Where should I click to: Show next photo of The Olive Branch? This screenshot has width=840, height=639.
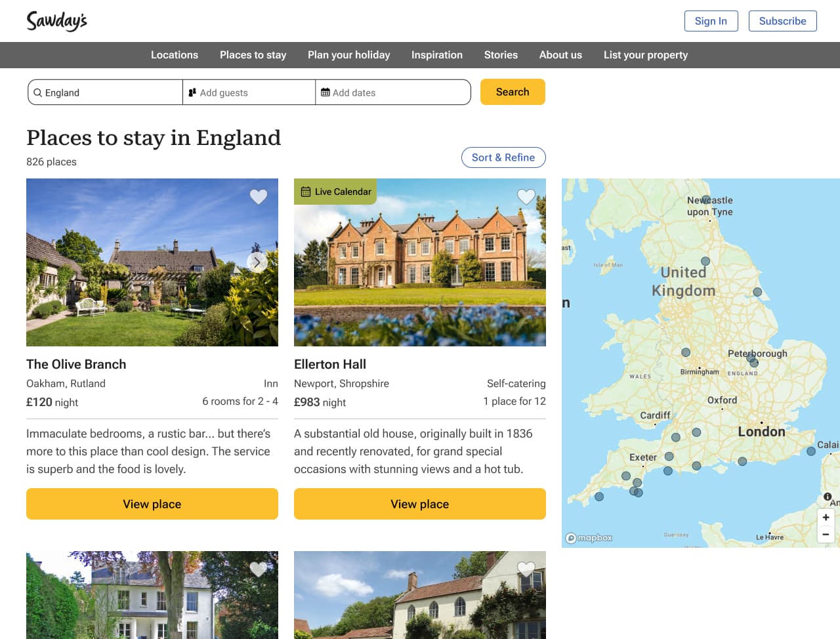click(x=257, y=262)
